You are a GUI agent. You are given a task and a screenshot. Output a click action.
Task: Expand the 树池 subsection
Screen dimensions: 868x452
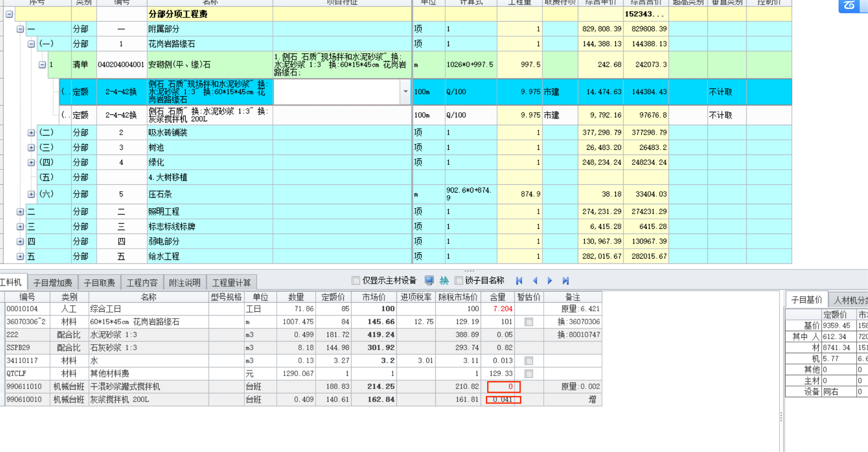(x=31, y=148)
